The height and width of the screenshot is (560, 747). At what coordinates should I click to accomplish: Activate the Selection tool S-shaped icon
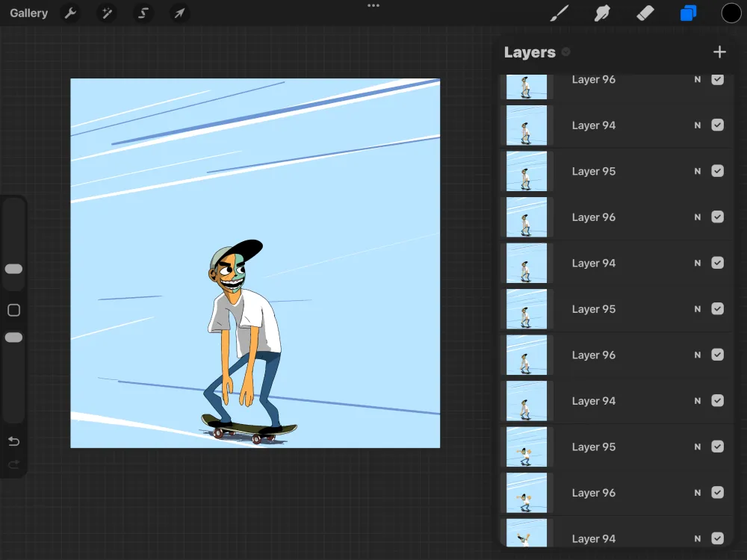143,13
